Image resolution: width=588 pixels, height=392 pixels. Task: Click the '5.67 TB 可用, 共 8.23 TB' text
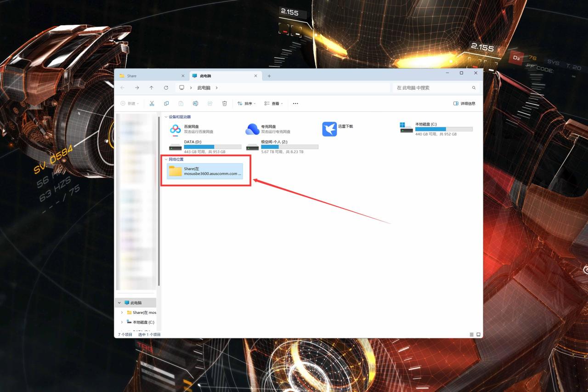283,152
